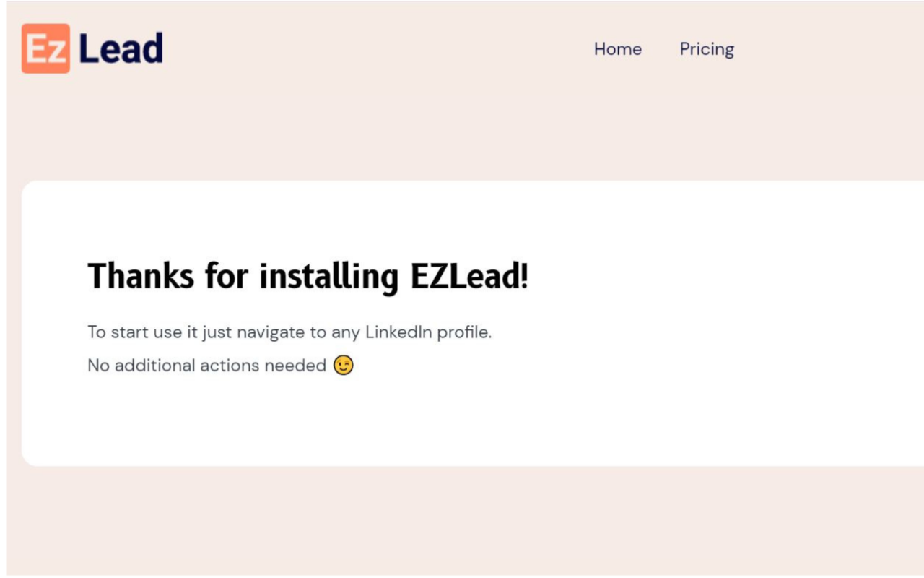Click the full EzLead logo wordmark
924x578 pixels.
tap(92, 47)
